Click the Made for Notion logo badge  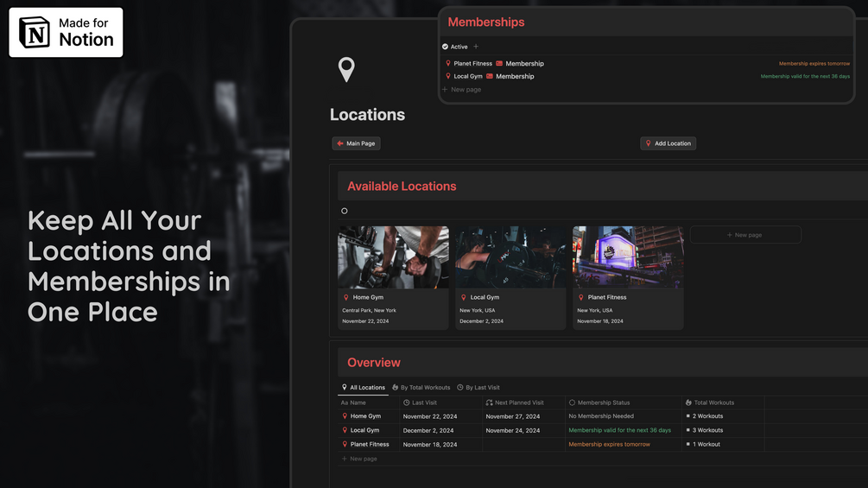point(66,32)
